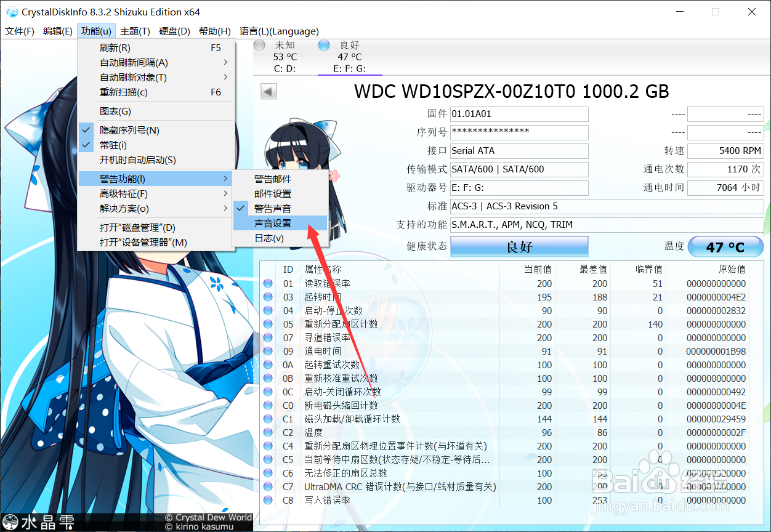This screenshot has height=532, width=771.
Task: Click the gray status orb for C: D: disk
Action: click(260, 46)
